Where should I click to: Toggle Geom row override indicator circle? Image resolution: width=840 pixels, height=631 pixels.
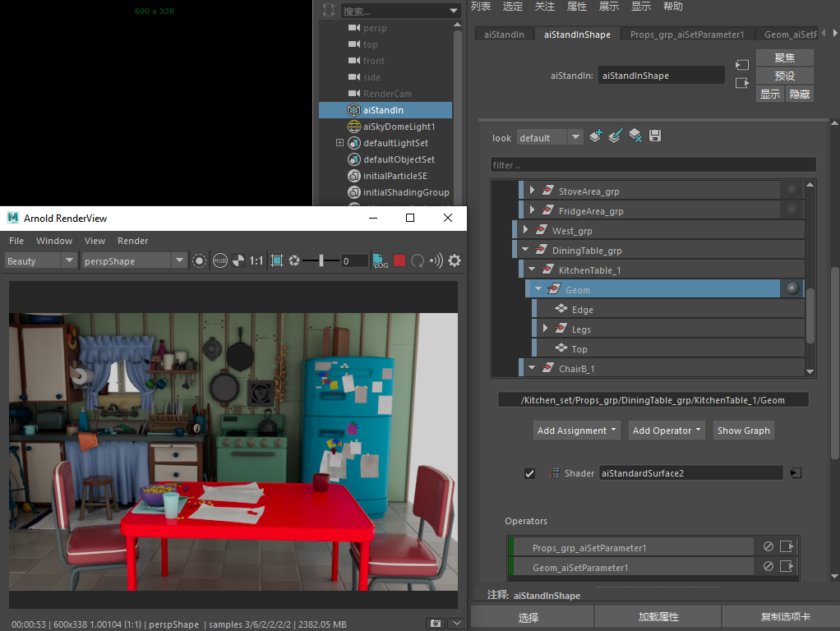point(792,288)
